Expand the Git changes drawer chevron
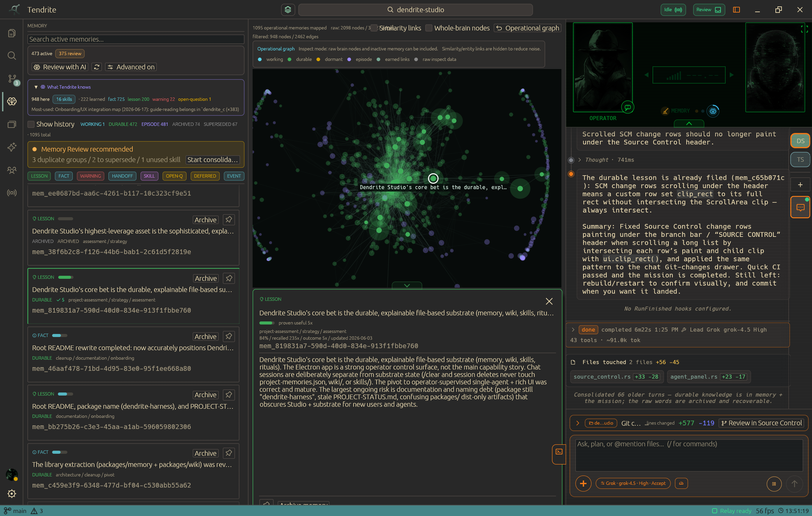812x516 pixels. (578, 423)
